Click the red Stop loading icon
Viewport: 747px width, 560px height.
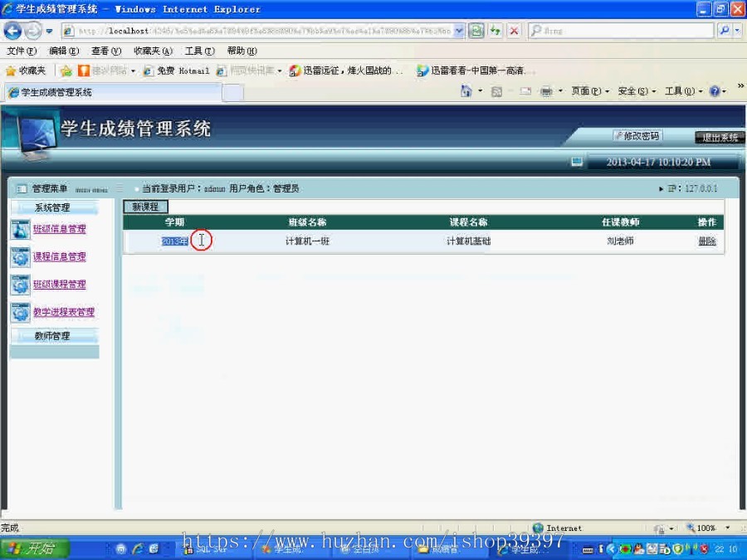[x=514, y=31]
